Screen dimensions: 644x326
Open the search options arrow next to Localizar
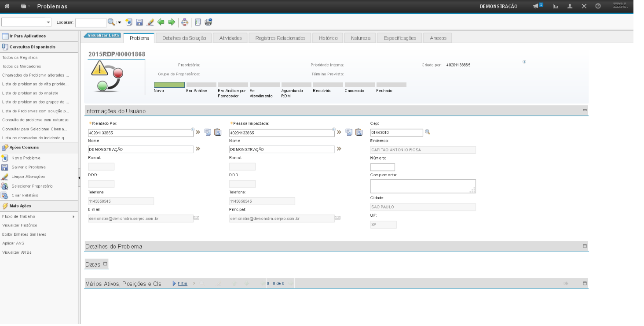tap(119, 22)
